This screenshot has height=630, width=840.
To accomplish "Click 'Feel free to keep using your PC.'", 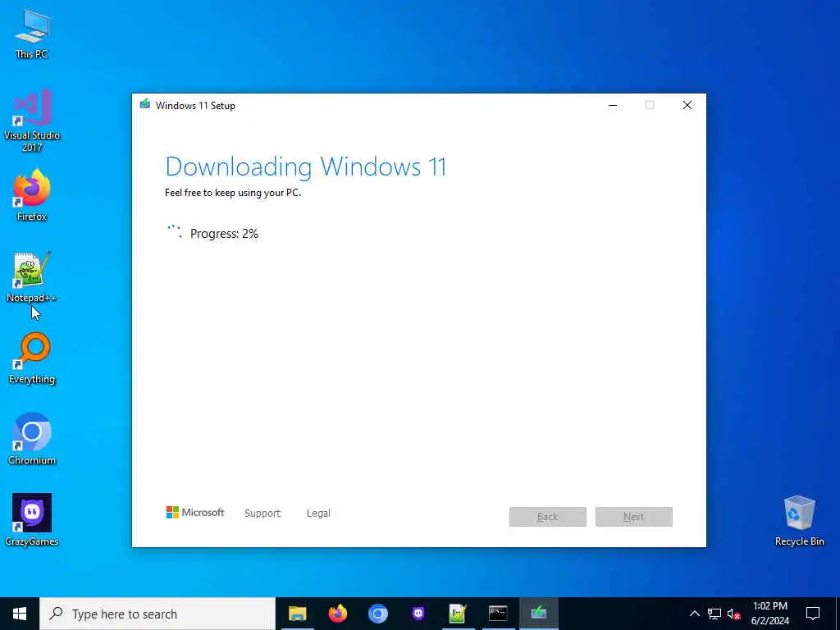I will 233,193.
